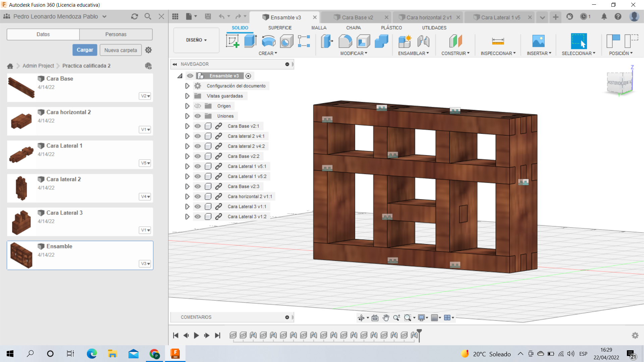This screenshot has width=644, height=362.
Task: Click the Cargar button
Action: click(85, 50)
